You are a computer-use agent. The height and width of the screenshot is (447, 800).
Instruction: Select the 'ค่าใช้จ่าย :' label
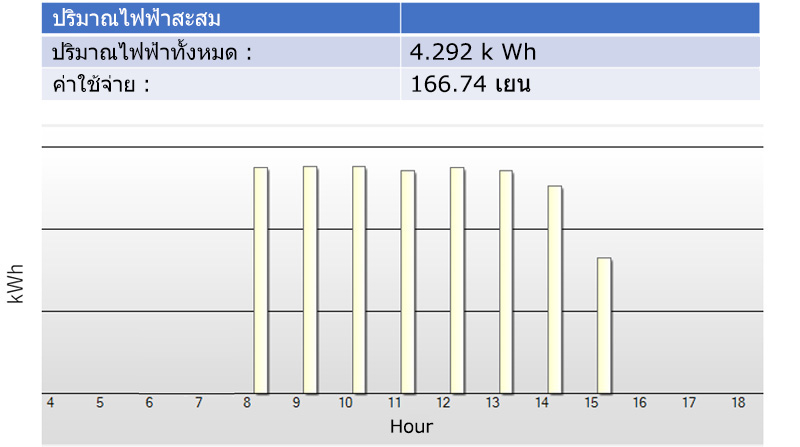(101, 84)
